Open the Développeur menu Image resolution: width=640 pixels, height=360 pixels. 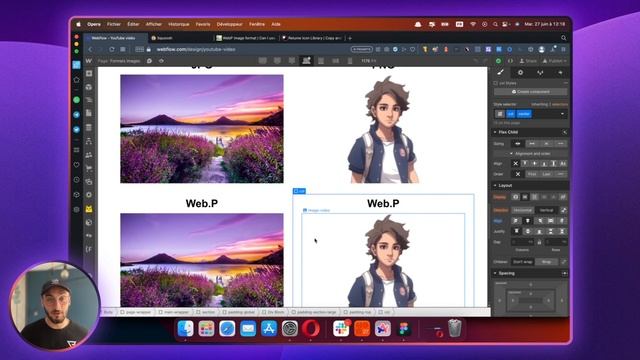[x=229, y=24]
